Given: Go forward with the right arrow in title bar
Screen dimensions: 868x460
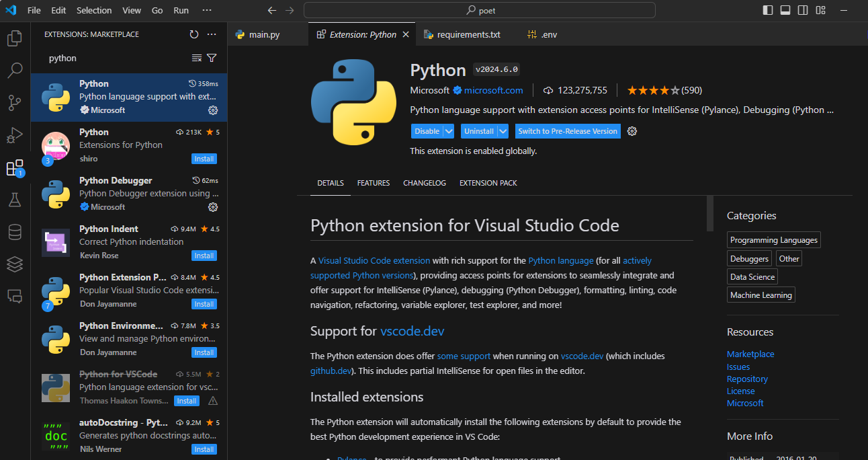Looking at the screenshot, I should (x=290, y=10).
